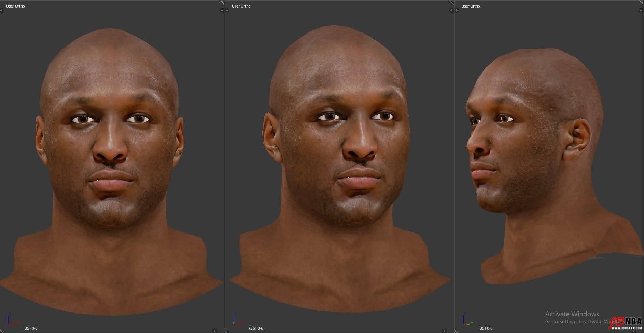Expand the tool shelf plus in right viewport
This screenshot has width=644, height=333.
coord(457,10)
